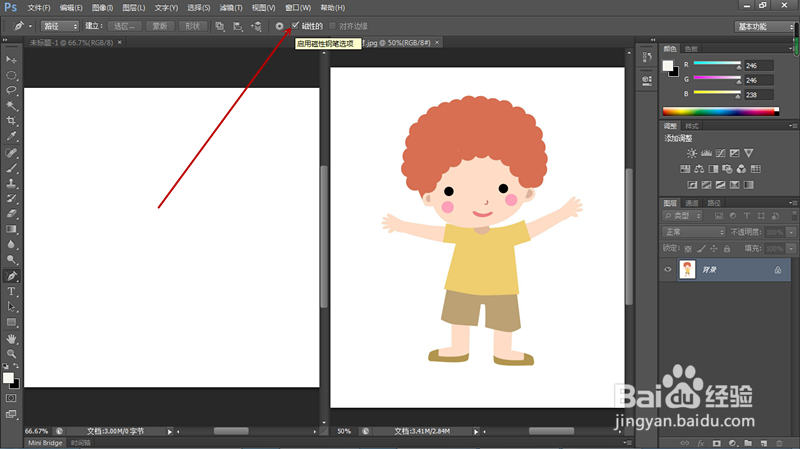Image resolution: width=800 pixels, height=449 pixels.
Task: Select the Pen tool in toolbox
Action: (11, 276)
